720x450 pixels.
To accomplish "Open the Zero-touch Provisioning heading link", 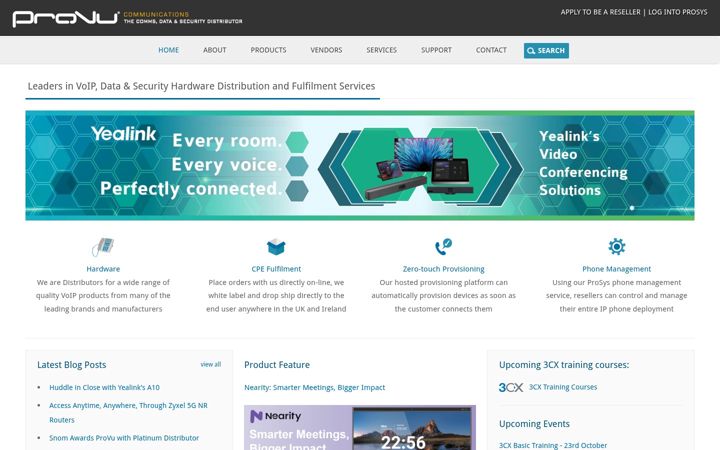I will coord(444,269).
